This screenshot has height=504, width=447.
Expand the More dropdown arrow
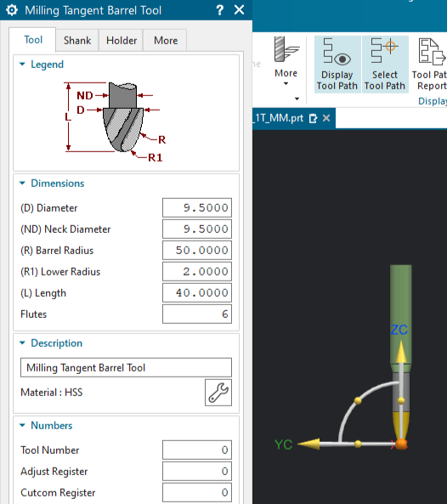pos(286,84)
